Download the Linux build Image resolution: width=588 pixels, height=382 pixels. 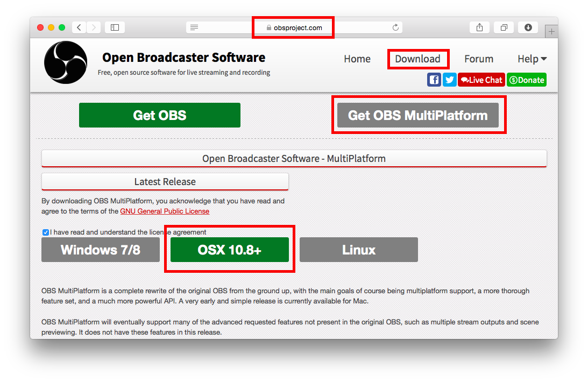[358, 250]
